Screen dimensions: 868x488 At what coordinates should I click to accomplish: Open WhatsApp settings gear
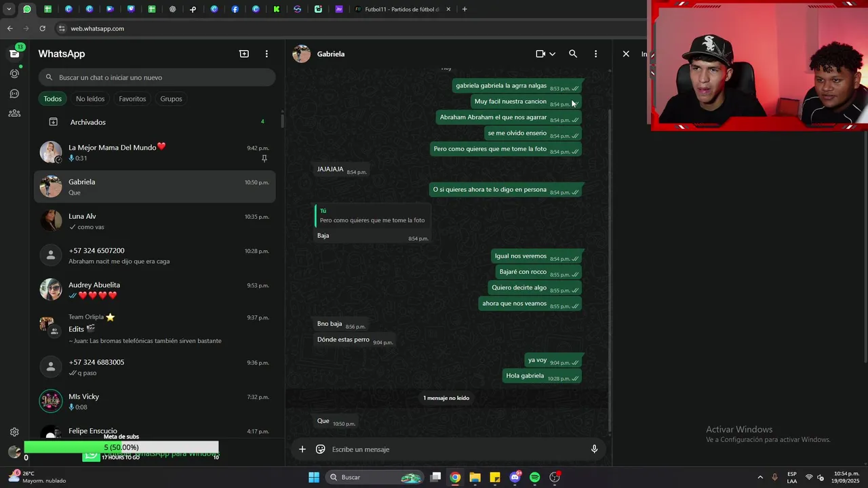pyautogui.click(x=14, y=432)
